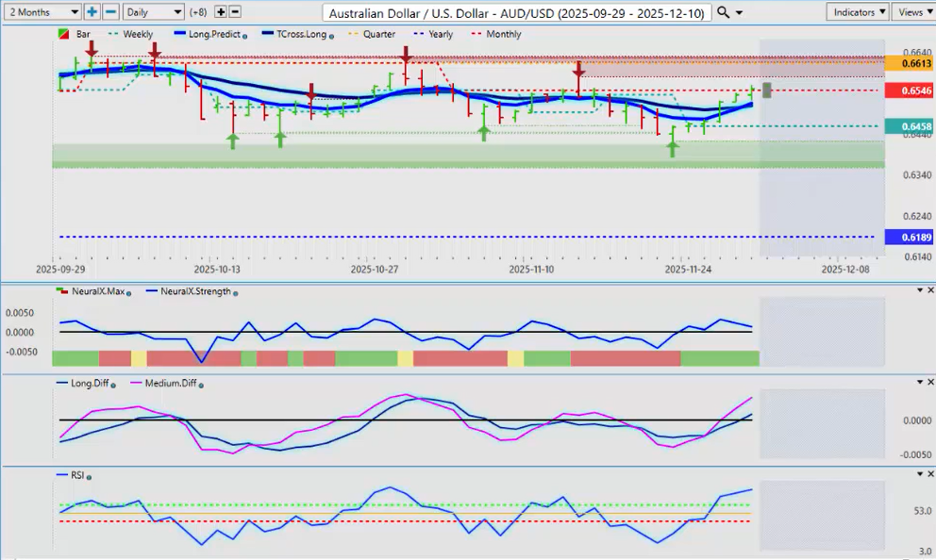The width and height of the screenshot is (936, 560).
Task: Close the RSI indicator panel
Action: click(930, 475)
